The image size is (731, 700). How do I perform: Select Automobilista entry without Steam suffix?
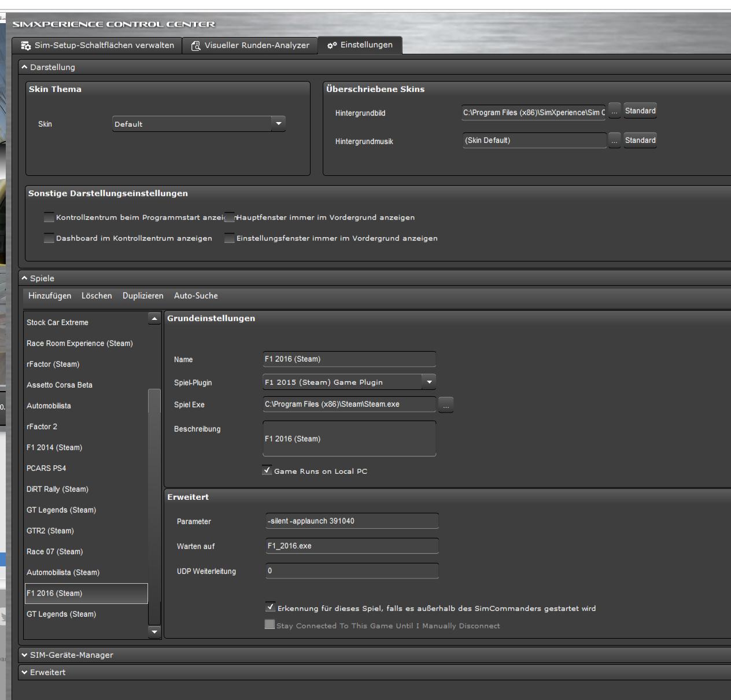(x=86, y=406)
